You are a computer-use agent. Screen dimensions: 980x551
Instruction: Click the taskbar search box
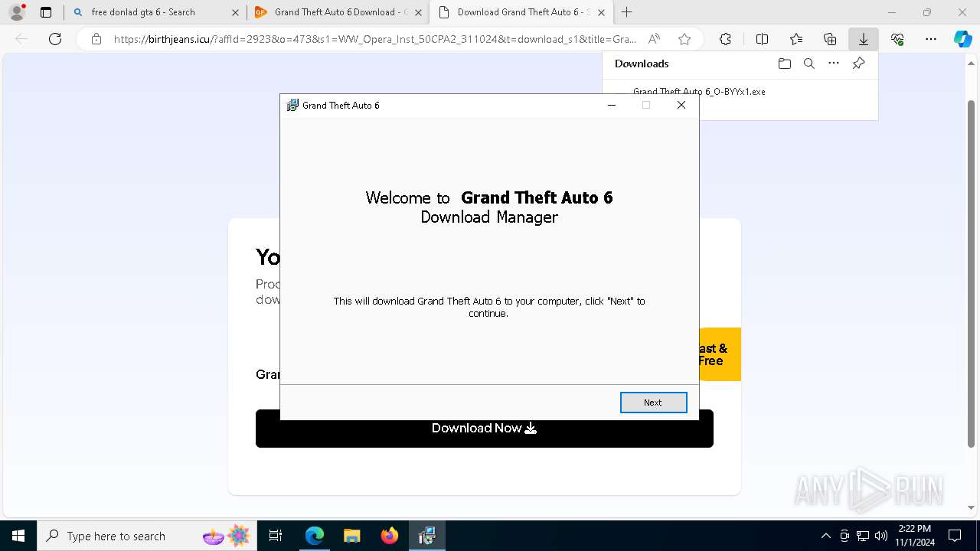point(148,536)
